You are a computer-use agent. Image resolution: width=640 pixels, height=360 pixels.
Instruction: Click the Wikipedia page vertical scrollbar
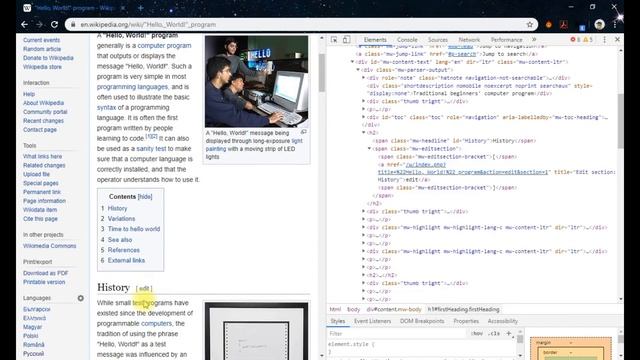tap(322, 73)
